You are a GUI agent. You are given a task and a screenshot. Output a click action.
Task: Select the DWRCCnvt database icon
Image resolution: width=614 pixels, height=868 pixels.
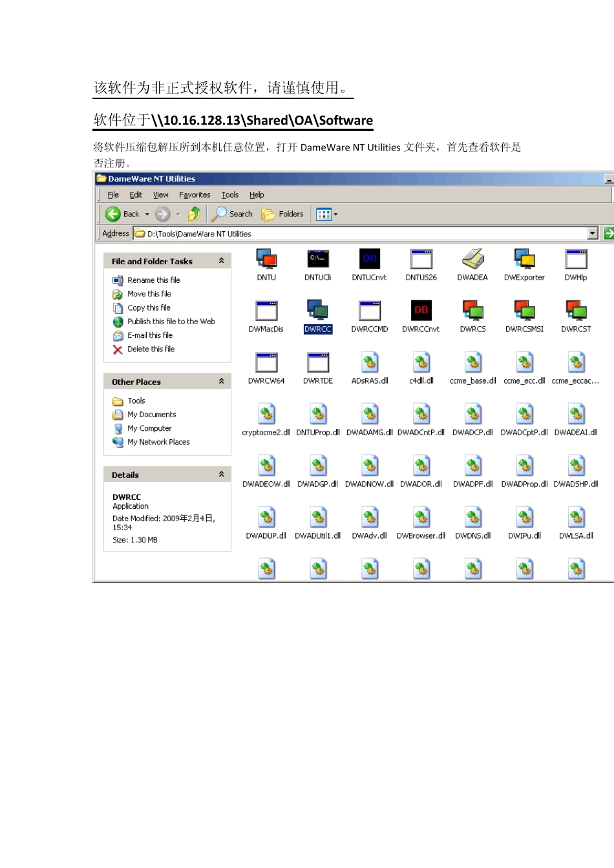tap(421, 311)
